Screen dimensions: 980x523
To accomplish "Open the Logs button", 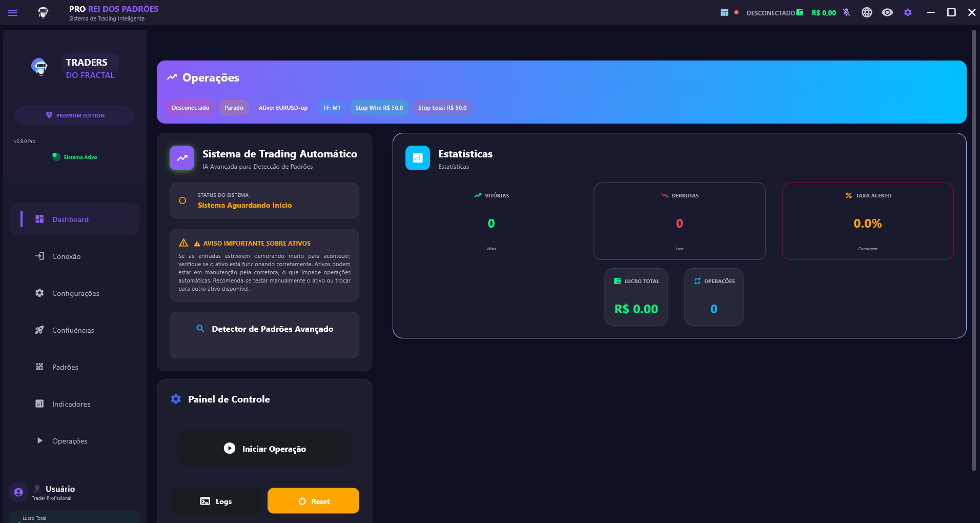I will 216,501.
